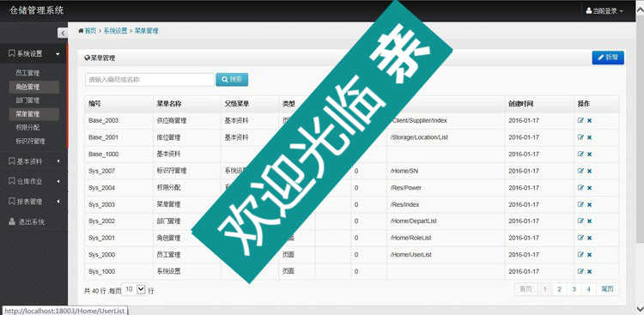Image resolution: width=644 pixels, height=315 pixels.
Task: Jump to last page with 尾页
Action: click(607, 289)
